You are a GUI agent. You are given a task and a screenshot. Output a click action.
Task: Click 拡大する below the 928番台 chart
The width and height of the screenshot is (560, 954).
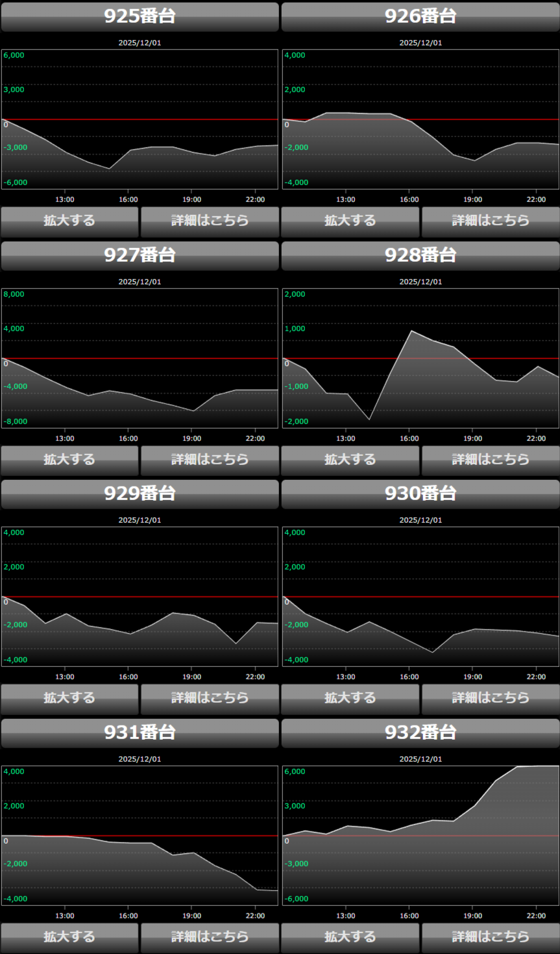(x=350, y=460)
